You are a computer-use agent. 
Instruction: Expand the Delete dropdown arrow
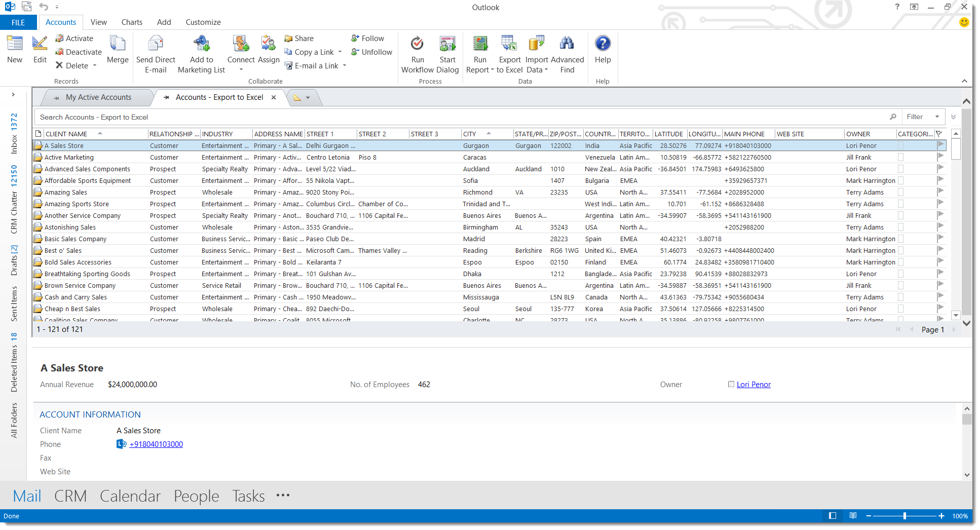95,66
